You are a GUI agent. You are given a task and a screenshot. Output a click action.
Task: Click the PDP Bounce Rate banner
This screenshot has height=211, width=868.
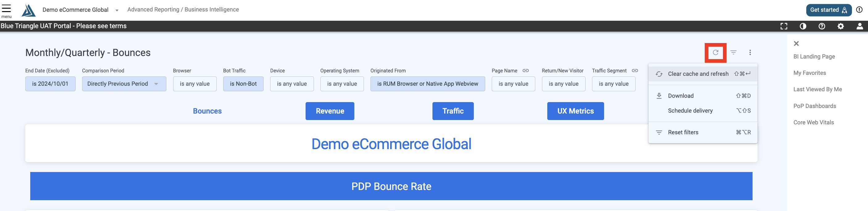click(391, 186)
